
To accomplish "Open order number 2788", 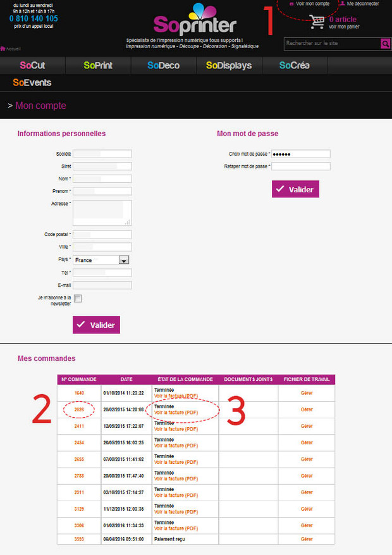I will coord(79,476).
